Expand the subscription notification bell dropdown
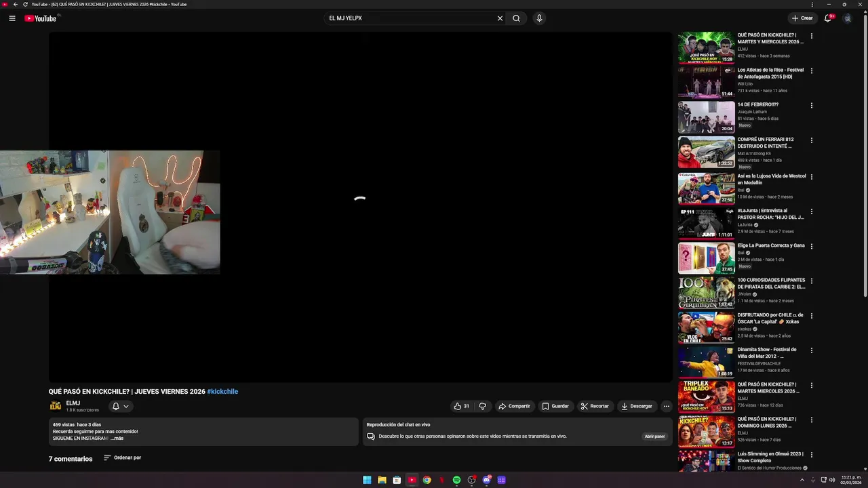The width and height of the screenshot is (868, 488). (x=121, y=406)
